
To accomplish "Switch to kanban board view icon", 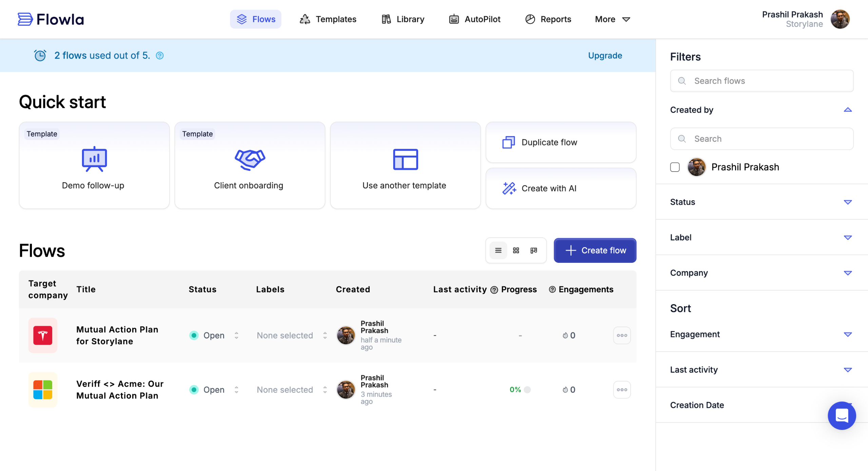I will pos(534,250).
